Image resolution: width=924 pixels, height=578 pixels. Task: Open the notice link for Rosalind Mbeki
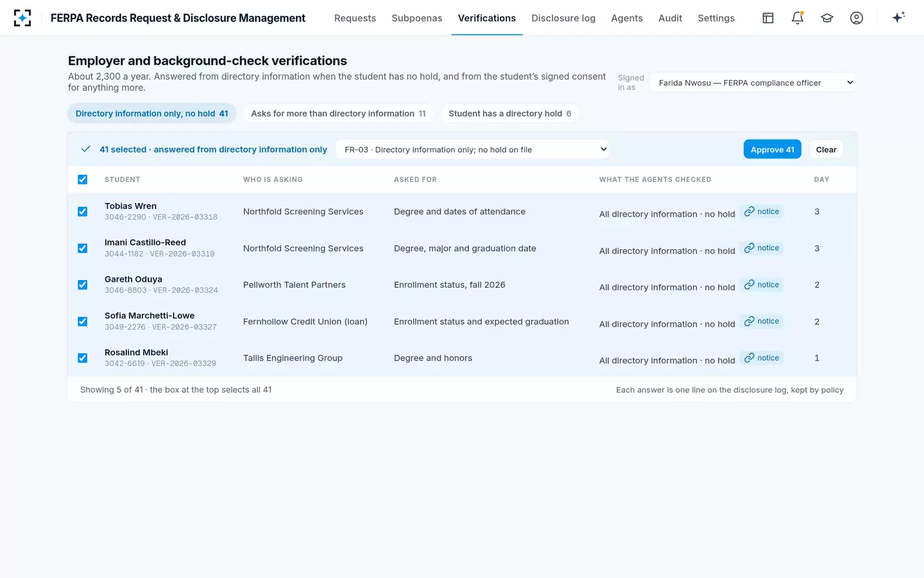pos(762,358)
